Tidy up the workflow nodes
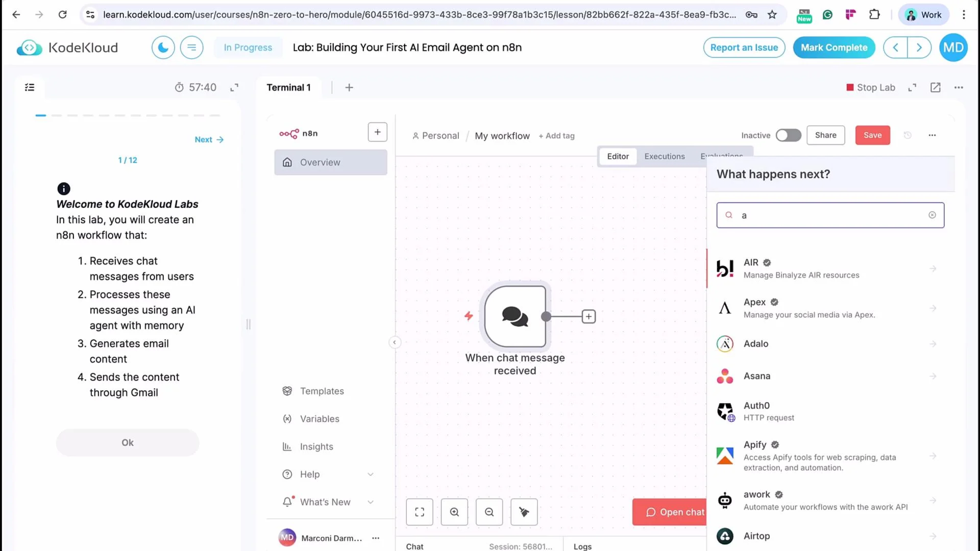This screenshot has height=551, width=980. click(x=524, y=512)
